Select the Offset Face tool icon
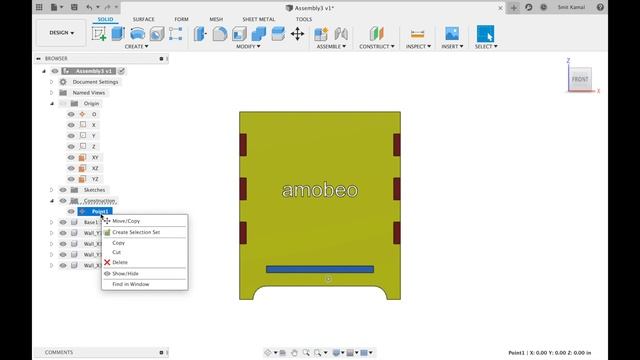The height and width of the screenshot is (360, 640). [278, 34]
